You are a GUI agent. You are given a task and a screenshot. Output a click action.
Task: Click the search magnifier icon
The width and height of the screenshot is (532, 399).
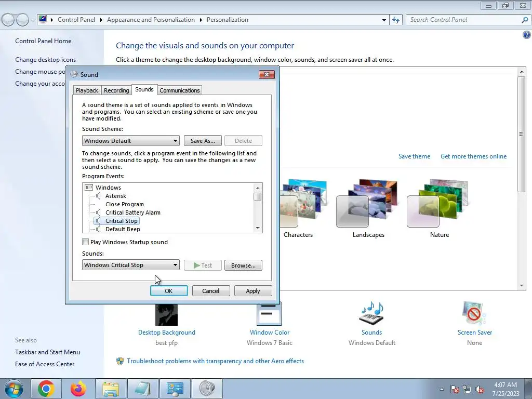point(525,20)
